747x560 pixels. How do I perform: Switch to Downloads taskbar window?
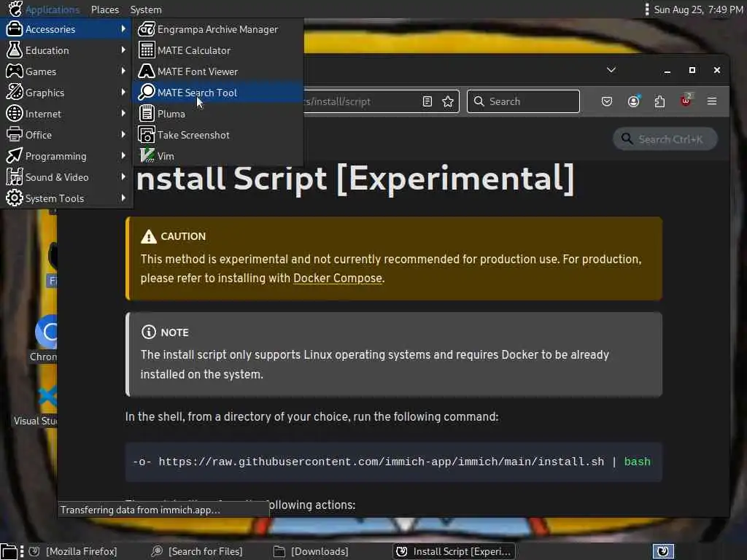coord(311,551)
